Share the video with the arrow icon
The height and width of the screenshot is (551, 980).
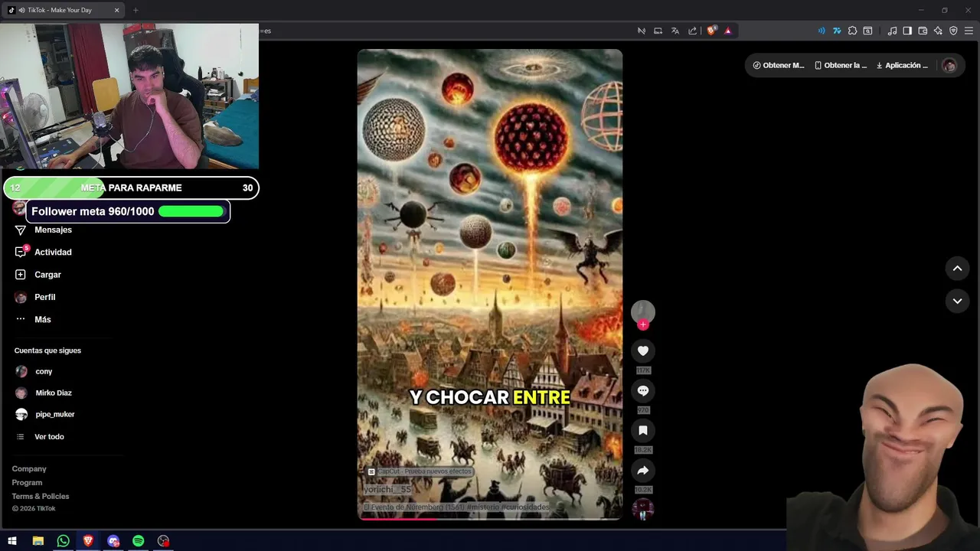coord(643,471)
